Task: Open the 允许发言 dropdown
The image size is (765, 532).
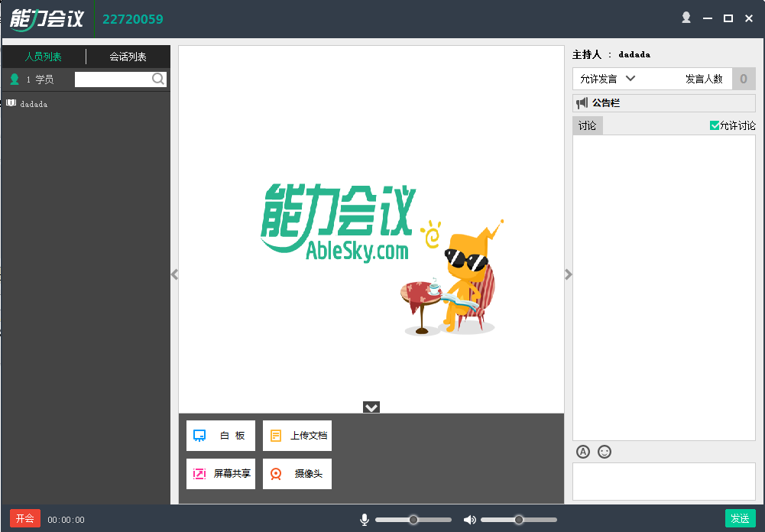Action: pos(608,79)
